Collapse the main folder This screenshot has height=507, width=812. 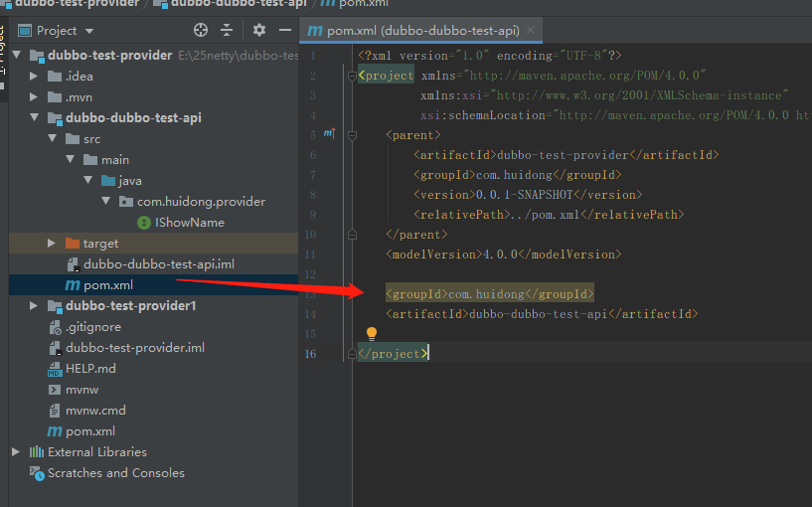tap(71, 159)
